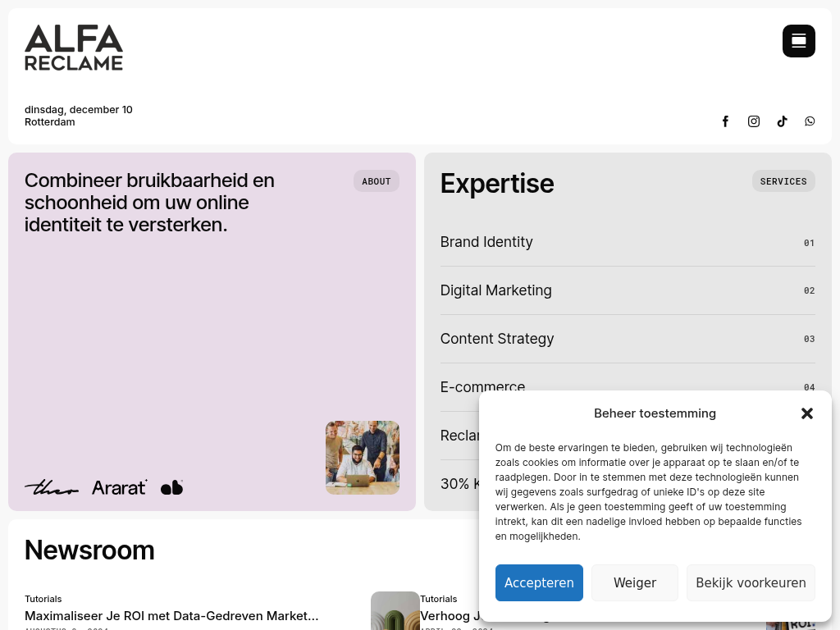
Task: Click Tutorials label above Maximaliseer article
Action: tap(43, 599)
